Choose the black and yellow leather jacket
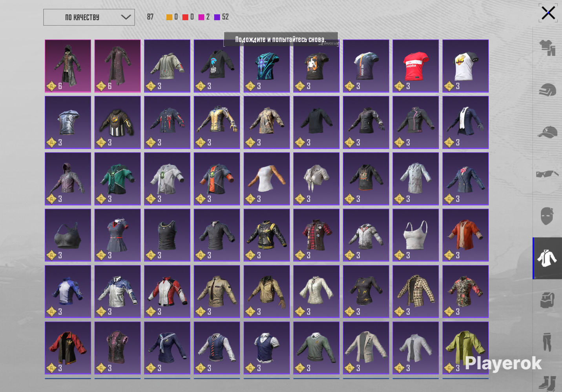The height and width of the screenshot is (392, 562). [267, 235]
